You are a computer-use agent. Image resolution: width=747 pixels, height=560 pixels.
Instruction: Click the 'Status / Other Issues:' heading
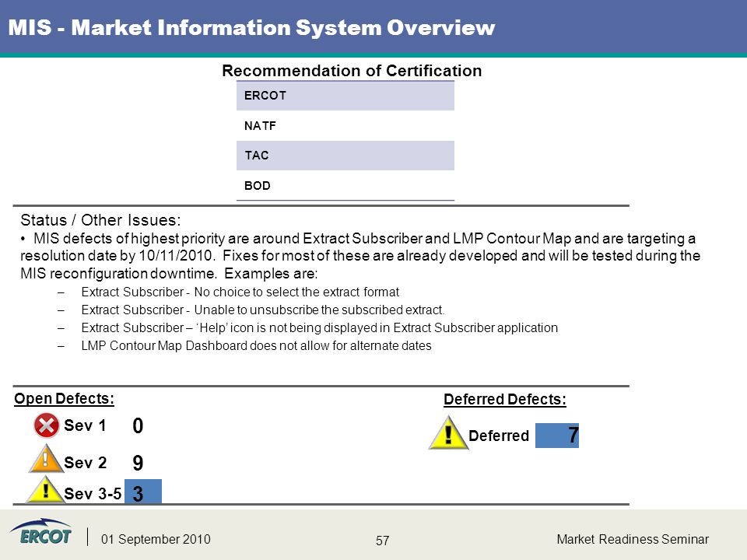[100, 220]
